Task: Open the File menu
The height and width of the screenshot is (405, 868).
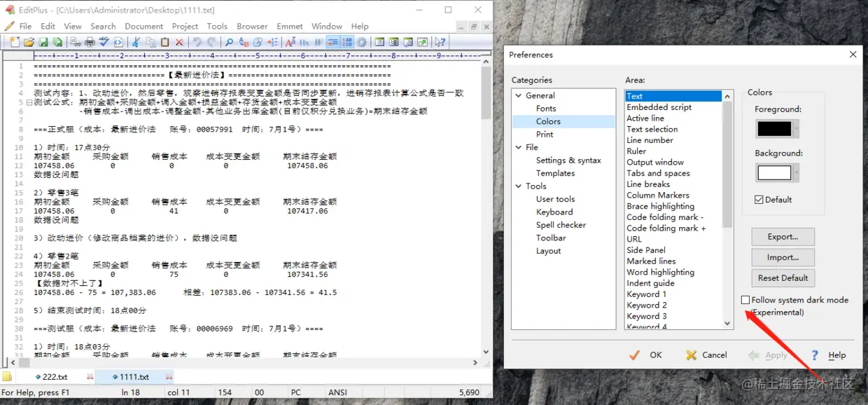Action: click(x=25, y=26)
